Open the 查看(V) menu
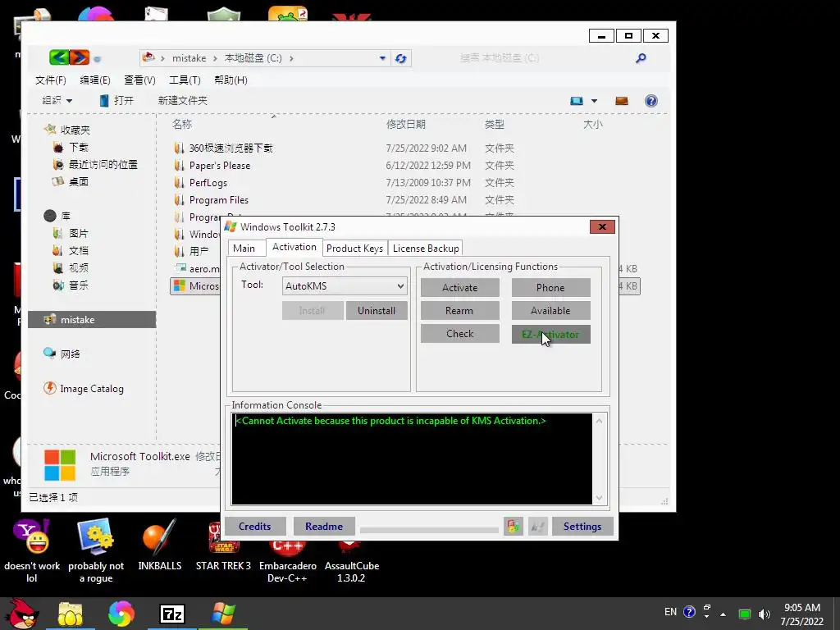Image resolution: width=840 pixels, height=630 pixels. coord(139,80)
